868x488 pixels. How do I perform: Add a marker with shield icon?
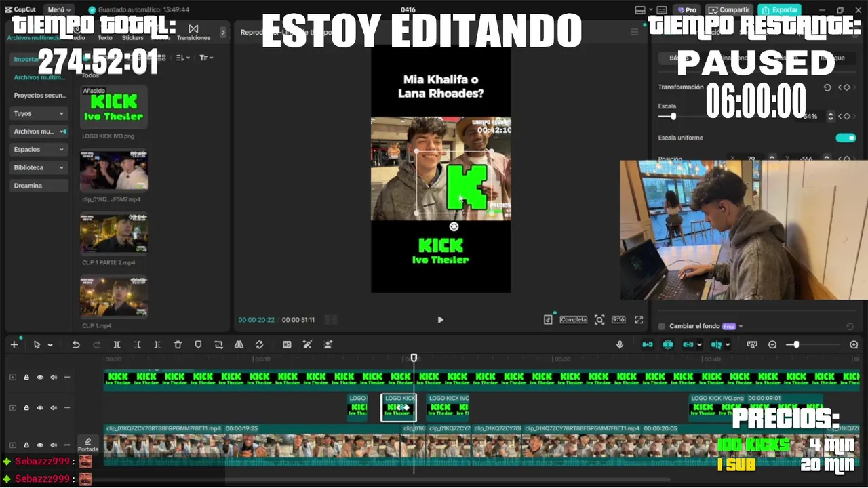click(198, 344)
